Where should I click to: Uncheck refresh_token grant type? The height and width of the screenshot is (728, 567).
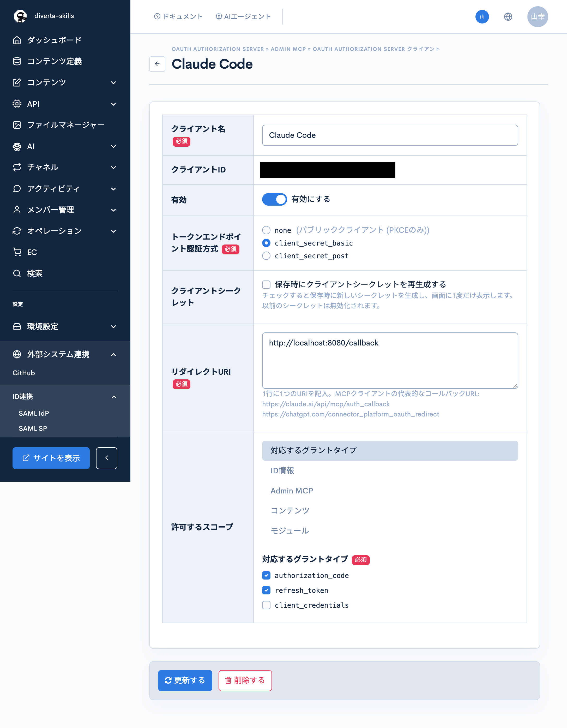click(x=266, y=590)
